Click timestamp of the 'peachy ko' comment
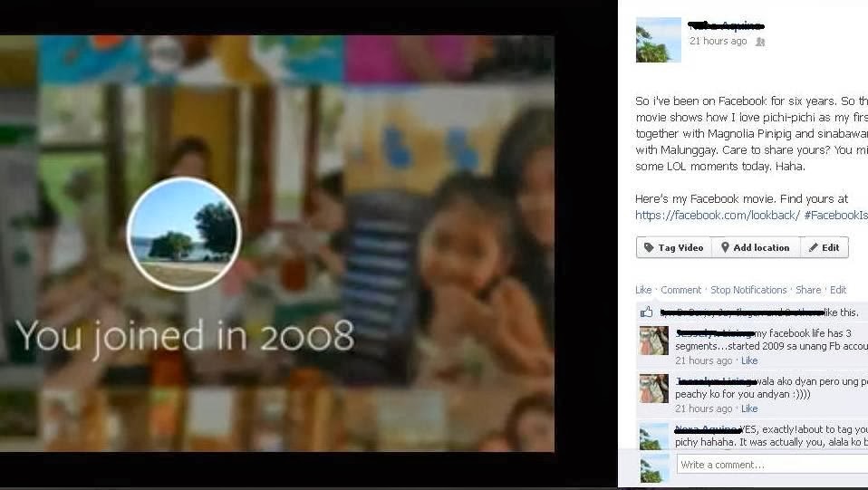Screen dimensions: 868x490 (704, 408)
